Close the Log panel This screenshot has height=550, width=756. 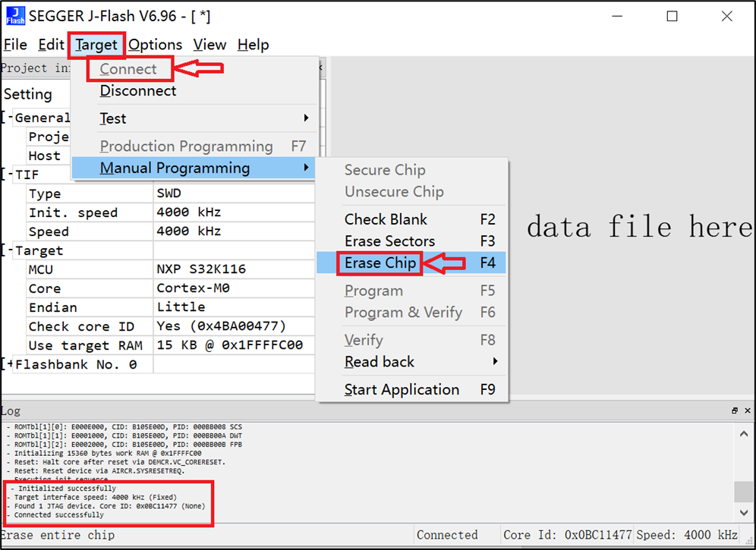coord(748,410)
